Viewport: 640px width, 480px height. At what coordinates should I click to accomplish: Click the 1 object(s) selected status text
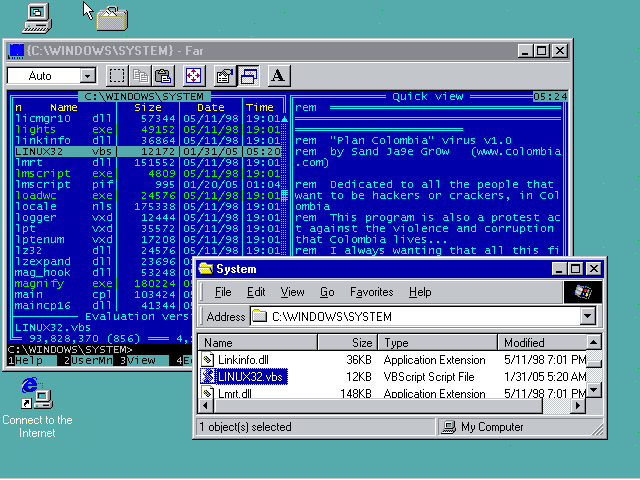245,427
